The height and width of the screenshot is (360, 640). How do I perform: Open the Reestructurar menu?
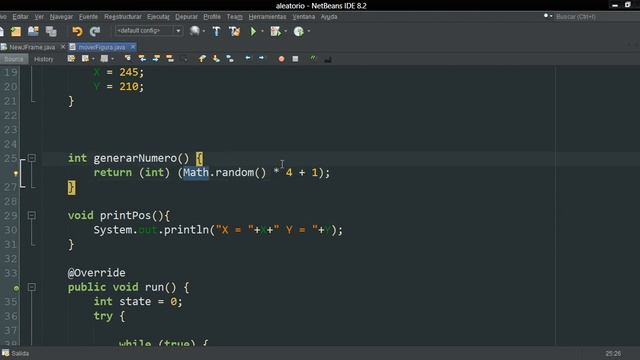pos(122,17)
